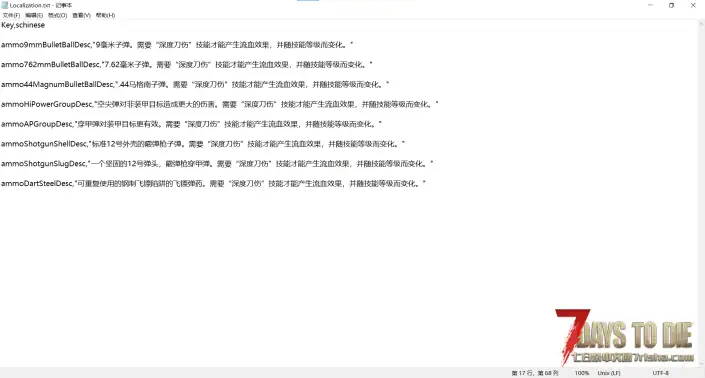This screenshot has width=705, height=378.
Task: Click the ammo762mmBulletBallDesc line
Action: [187, 65]
